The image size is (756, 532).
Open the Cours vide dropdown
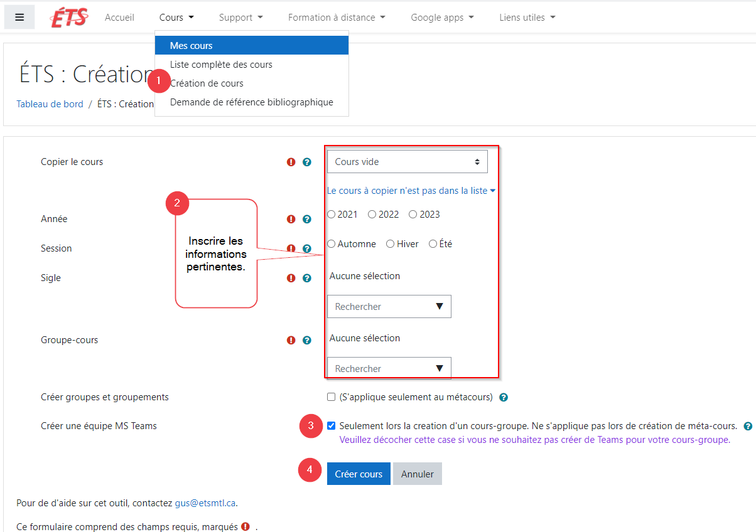coord(407,162)
